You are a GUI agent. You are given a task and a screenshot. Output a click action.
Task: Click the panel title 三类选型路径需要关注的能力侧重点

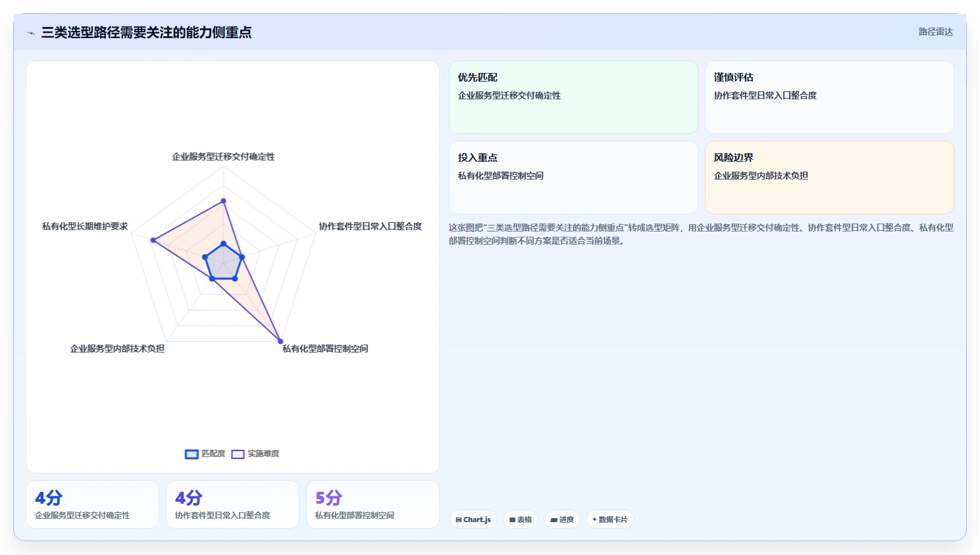[146, 33]
